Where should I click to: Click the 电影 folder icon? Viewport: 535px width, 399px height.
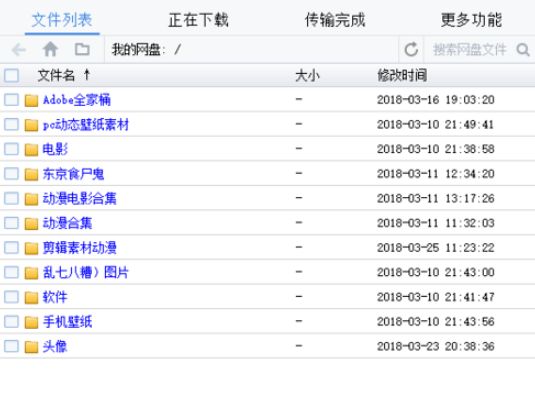tap(31, 149)
